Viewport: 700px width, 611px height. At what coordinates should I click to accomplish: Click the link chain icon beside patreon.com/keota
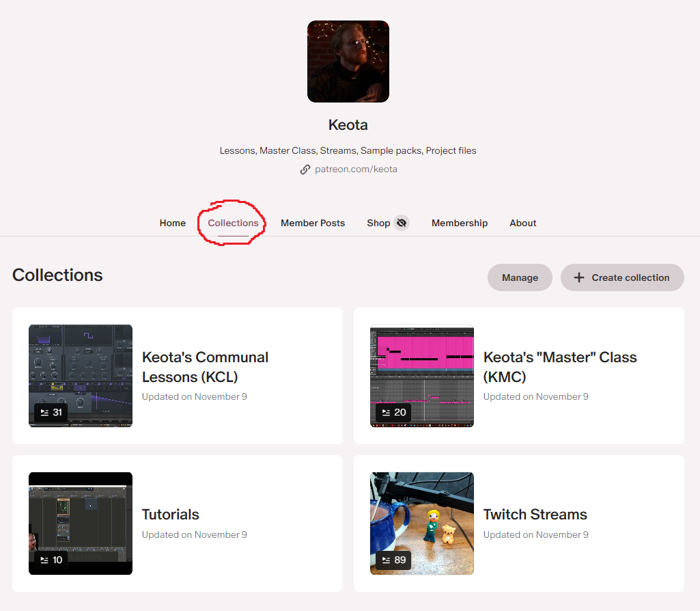pyautogui.click(x=305, y=169)
